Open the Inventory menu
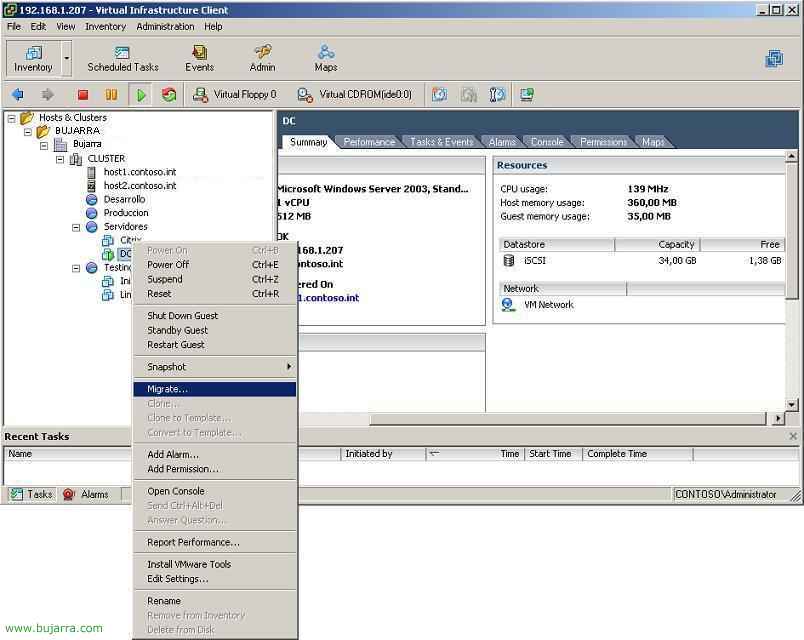 [x=105, y=26]
